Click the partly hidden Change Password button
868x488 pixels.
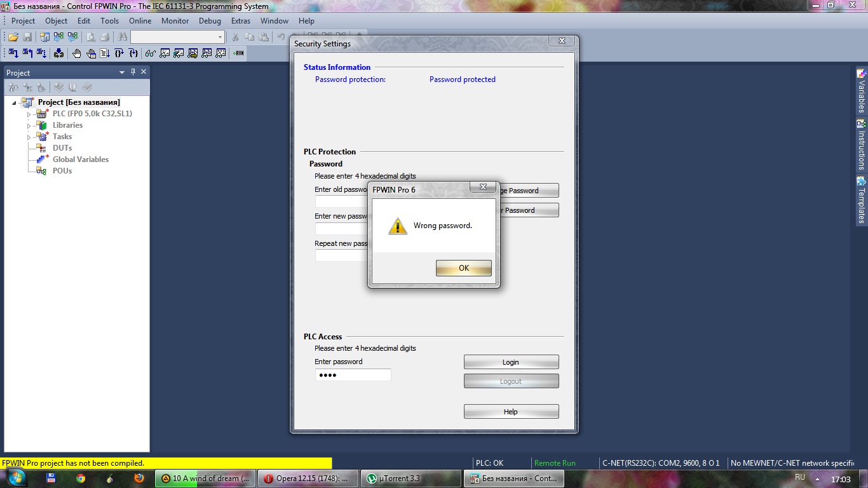click(x=529, y=191)
